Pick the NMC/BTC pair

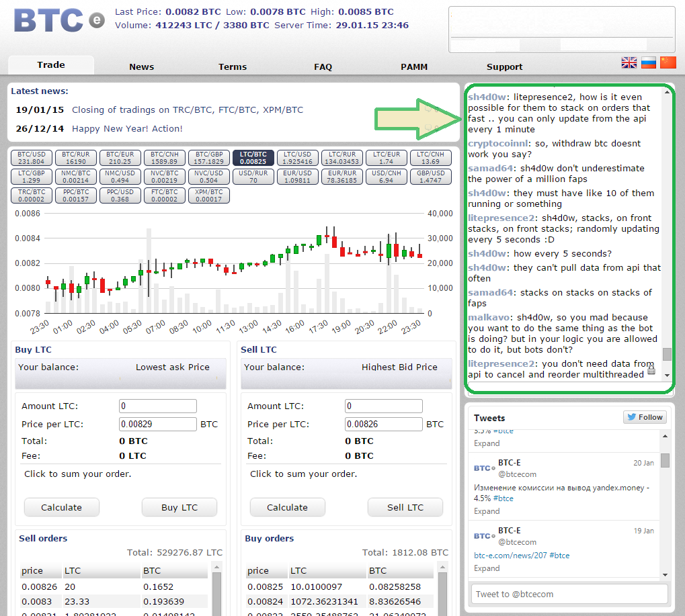coord(75,177)
